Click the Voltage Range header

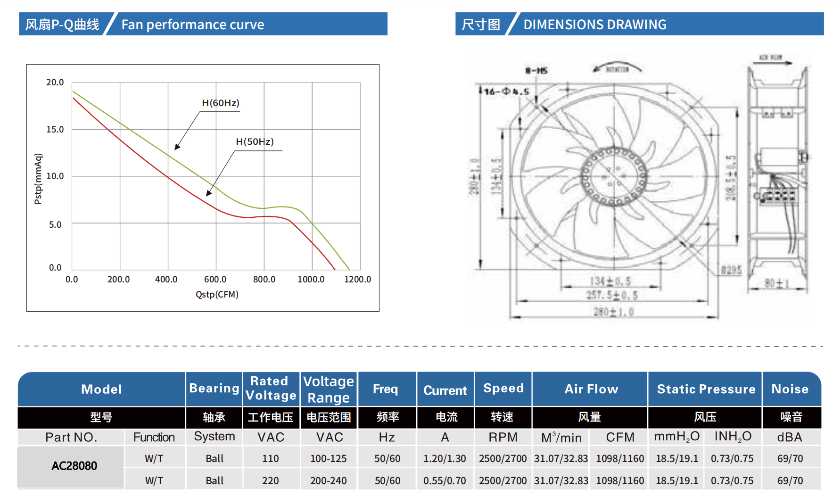tap(329, 388)
